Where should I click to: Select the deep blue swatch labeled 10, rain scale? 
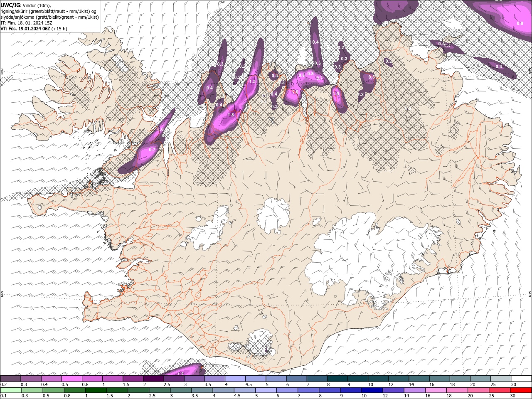click(x=372, y=390)
